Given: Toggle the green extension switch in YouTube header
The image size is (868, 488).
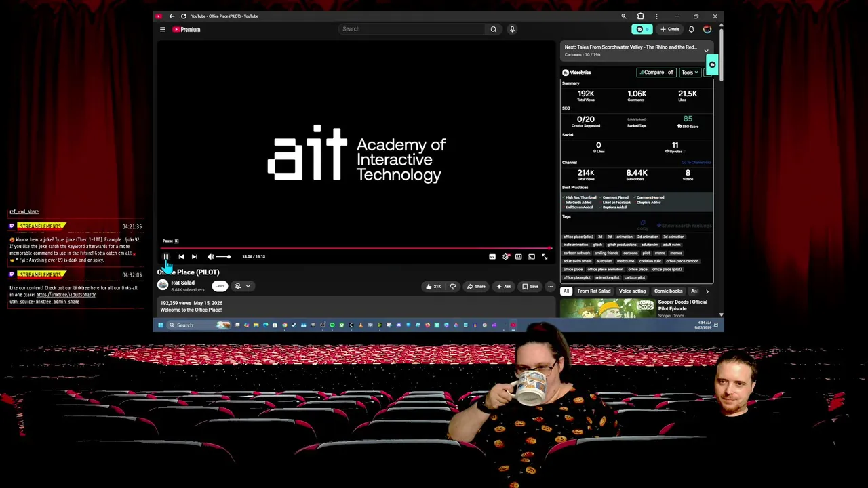Looking at the screenshot, I should pyautogui.click(x=642, y=29).
